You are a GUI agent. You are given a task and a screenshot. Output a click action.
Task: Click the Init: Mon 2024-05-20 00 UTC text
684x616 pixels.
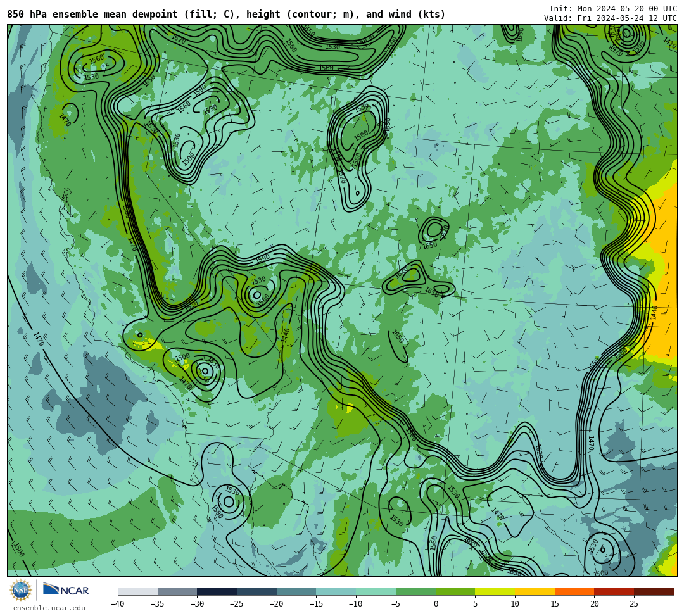point(613,9)
